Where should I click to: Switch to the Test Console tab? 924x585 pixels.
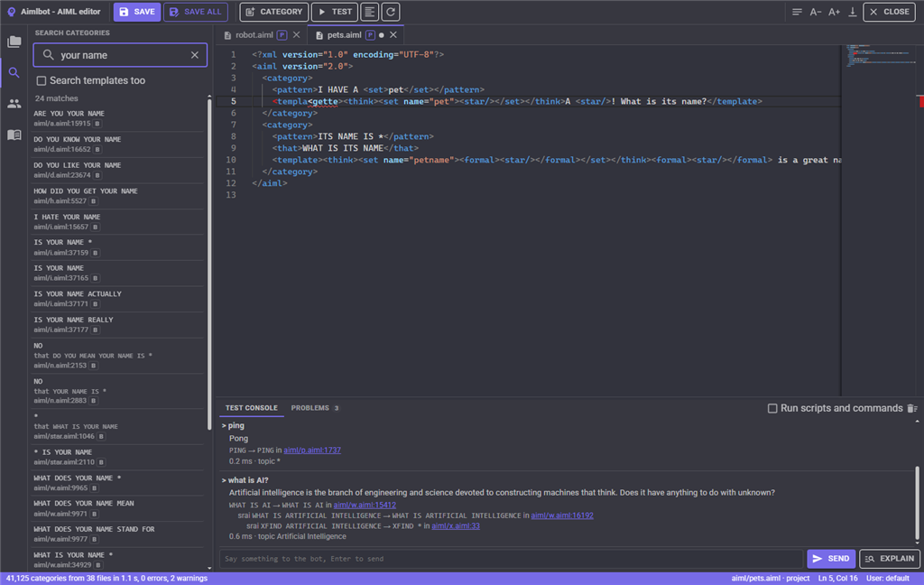(251, 407)
